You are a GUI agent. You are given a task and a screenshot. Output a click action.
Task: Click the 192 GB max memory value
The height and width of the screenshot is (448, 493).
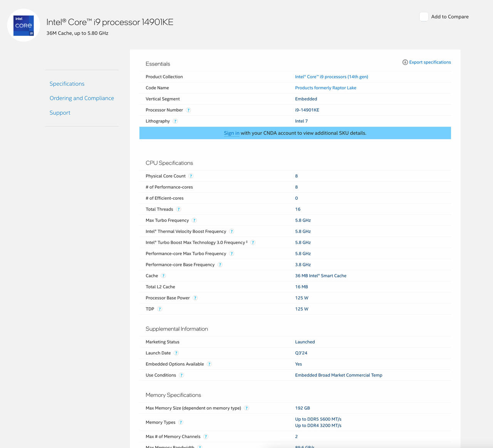pyautogui.click(x=302, y=408)
